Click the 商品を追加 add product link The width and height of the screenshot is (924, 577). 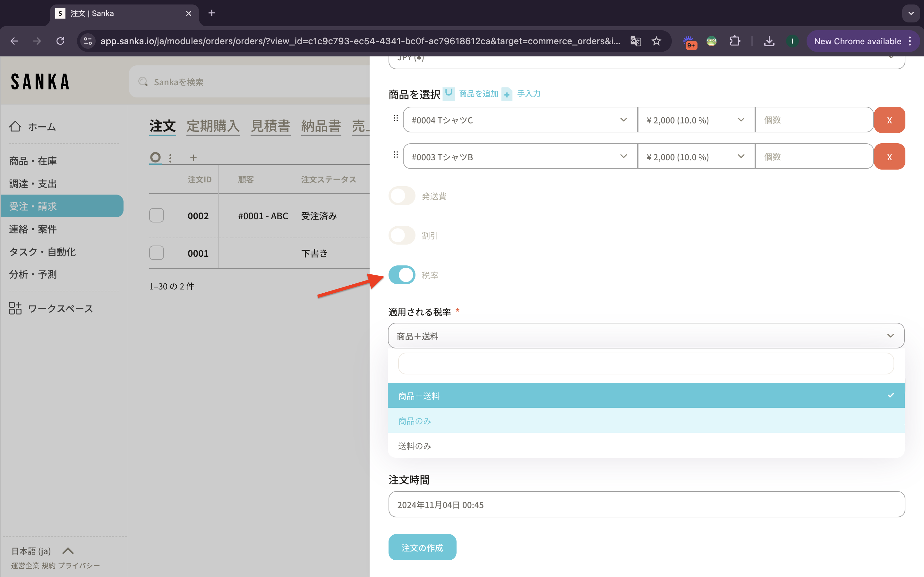[x=478, y=94]
